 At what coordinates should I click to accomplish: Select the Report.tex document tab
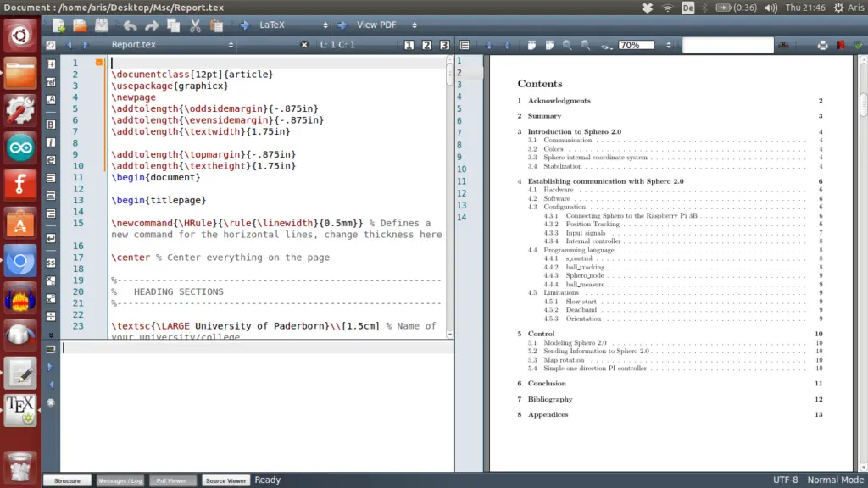(x=132, y=45)
